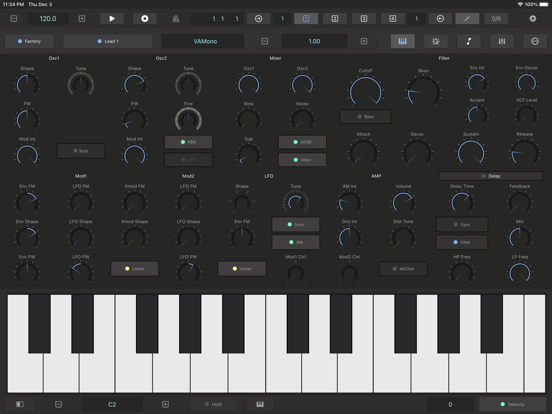552x414 pixels.
Task: Enable Osc1 Sync toggle
Action: [x=81, y=151]
